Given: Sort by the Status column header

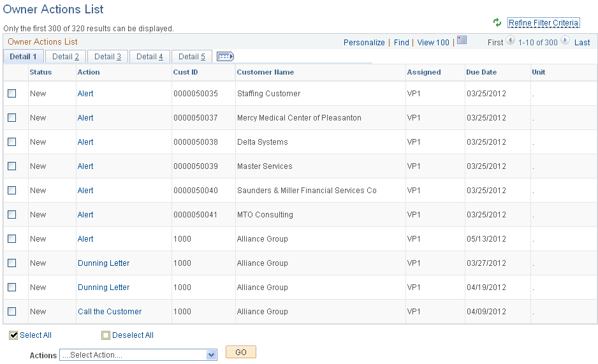Looking at the screenshot, I should tap(40, 72).
